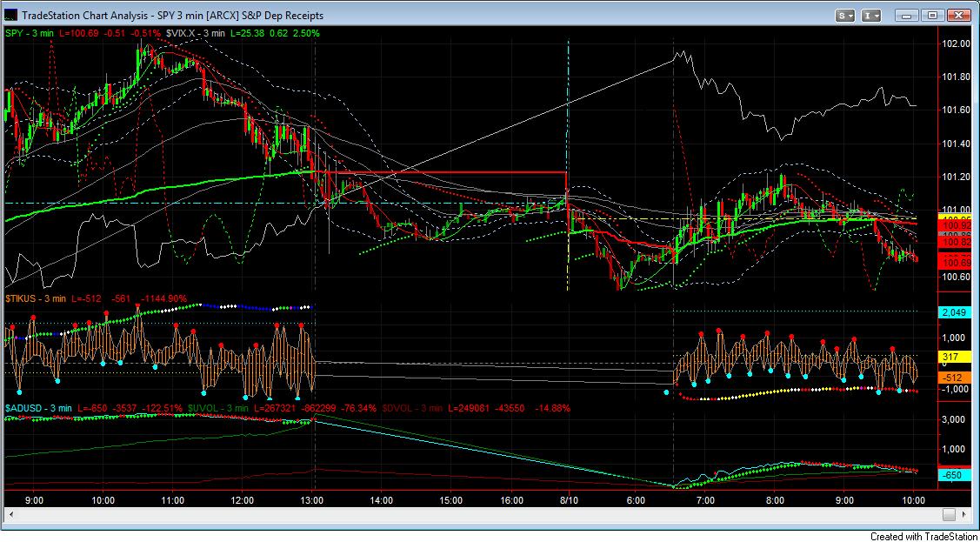Click the yellow 317 tick value marker
Screen dimensions: 980x542
957,358
